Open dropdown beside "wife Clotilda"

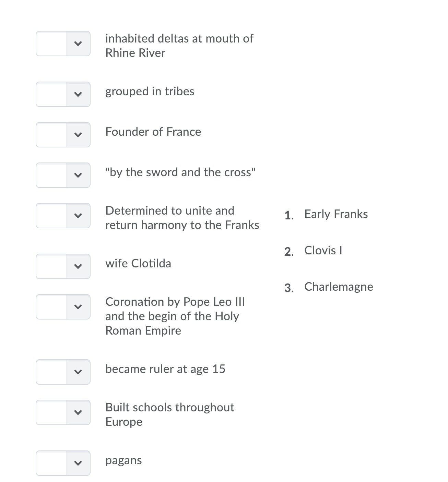63,266
